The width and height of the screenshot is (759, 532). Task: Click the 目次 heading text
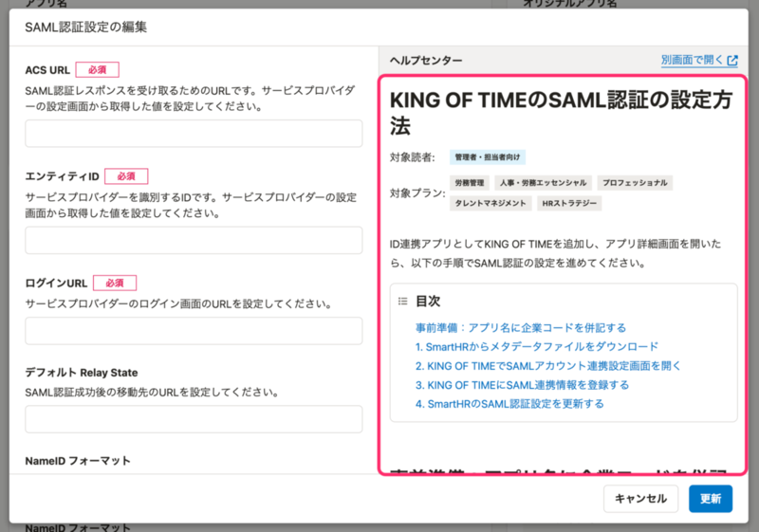click(x=428, y=302)
